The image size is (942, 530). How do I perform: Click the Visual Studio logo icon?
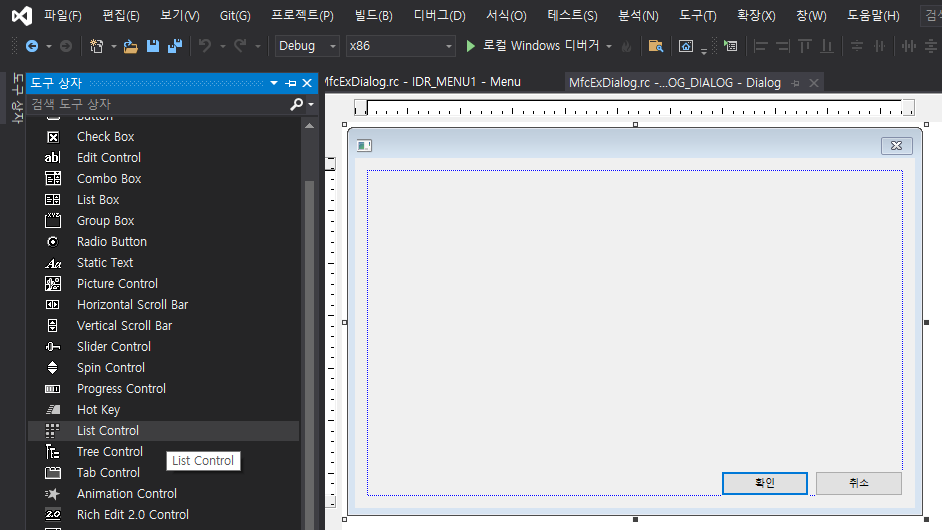(x=22, y=15)
